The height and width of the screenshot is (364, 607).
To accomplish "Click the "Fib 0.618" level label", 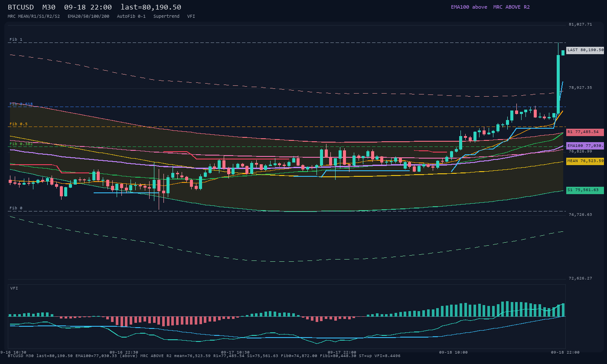I will point(21,104).
